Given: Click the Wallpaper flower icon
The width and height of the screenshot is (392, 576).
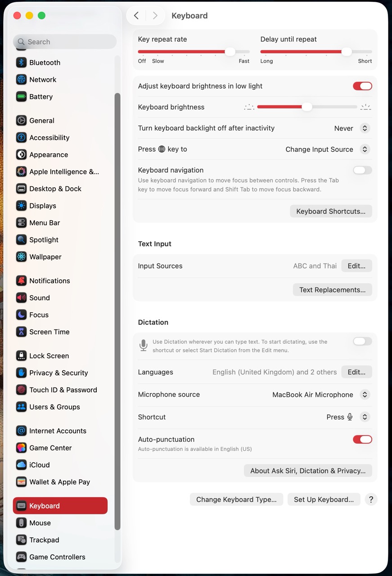Looking at the screenshot, I should click(21, 257).
